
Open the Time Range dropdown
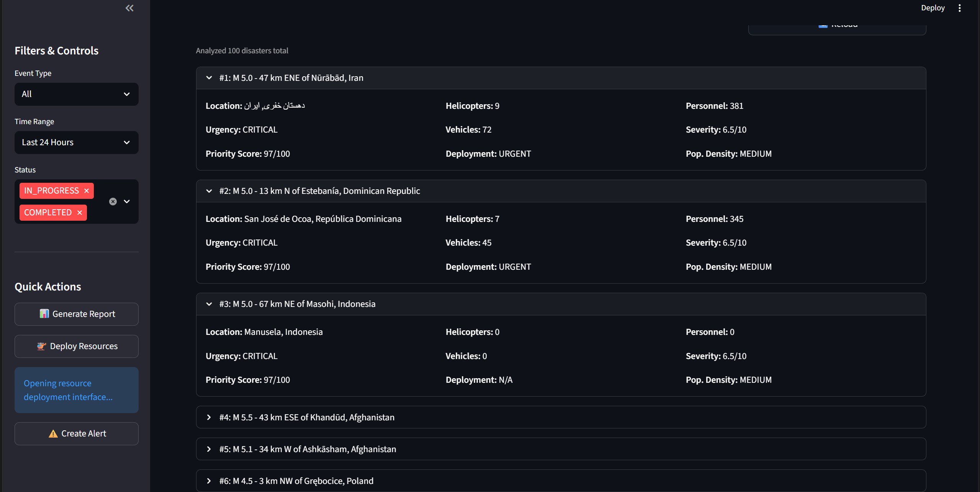77,143
